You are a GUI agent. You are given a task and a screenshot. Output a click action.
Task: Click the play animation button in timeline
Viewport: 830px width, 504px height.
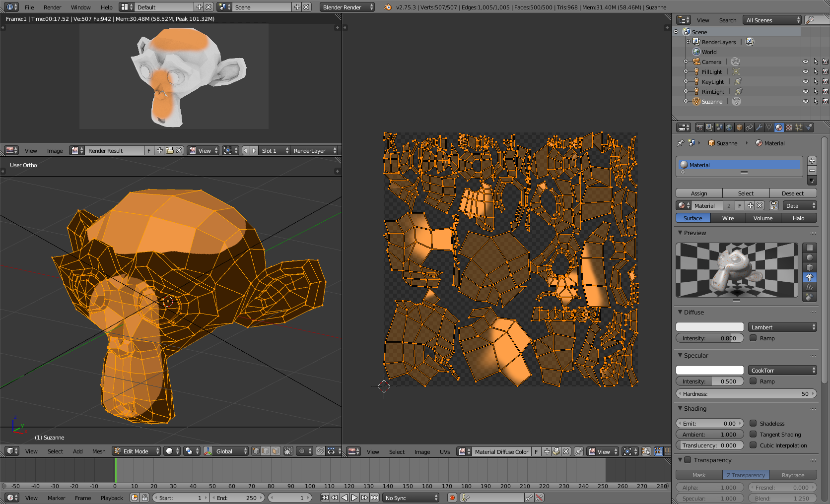tap(354, 498)
